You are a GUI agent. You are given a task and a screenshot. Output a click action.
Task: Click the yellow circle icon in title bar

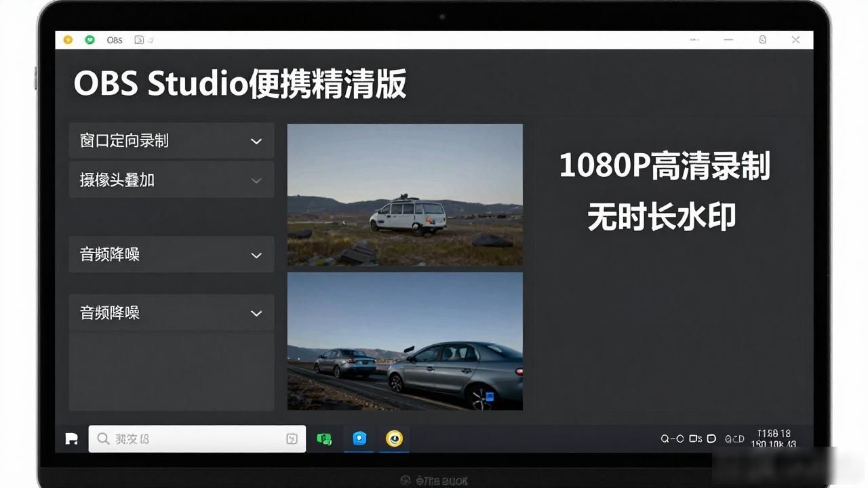[x=68, y=40]
